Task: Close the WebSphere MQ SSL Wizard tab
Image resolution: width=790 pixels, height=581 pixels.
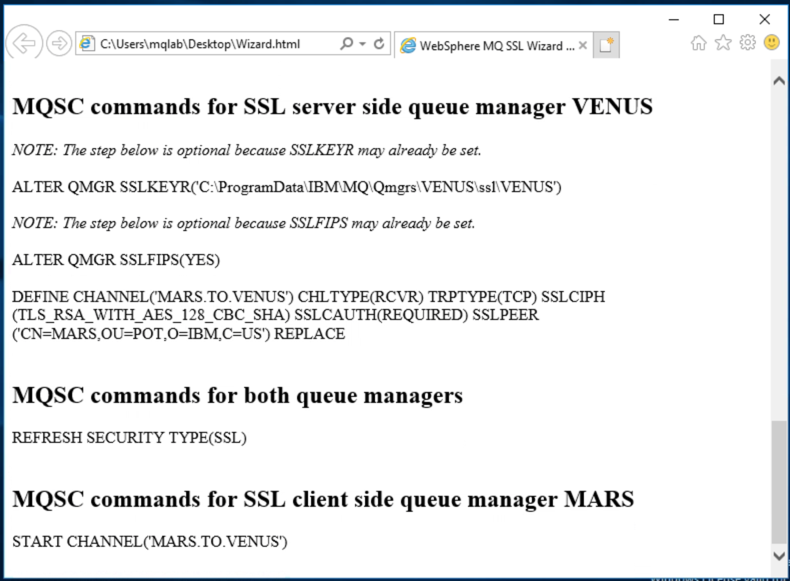Action: [582, 46]
